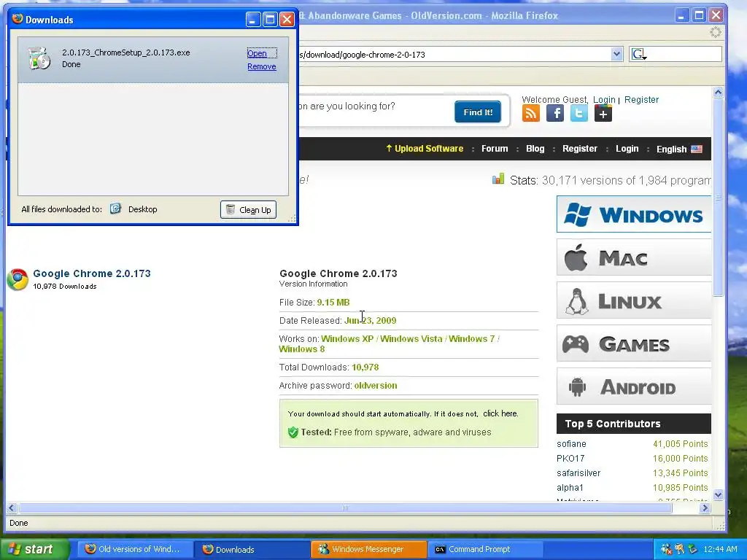Image resolution: width=747 pixels, height=560 pixels.
Task: Click the Downloads window Firefox icon
Action: (18, 19)
